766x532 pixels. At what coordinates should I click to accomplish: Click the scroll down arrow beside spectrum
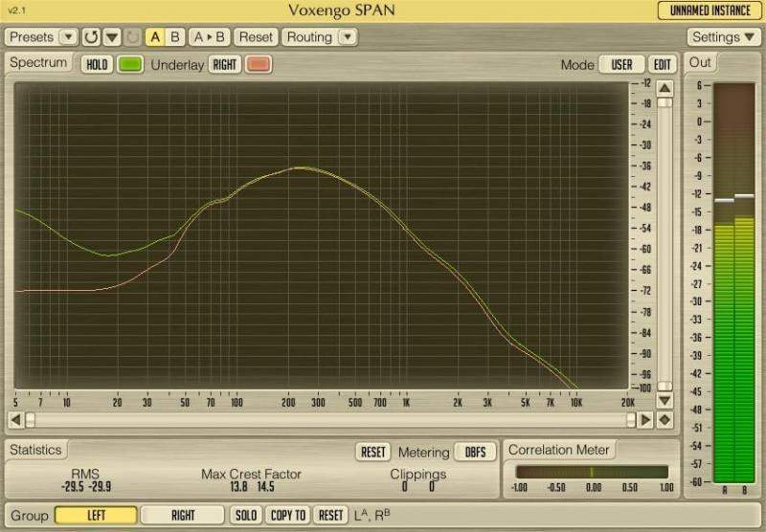pyautogui.click(x=665, y=400)
